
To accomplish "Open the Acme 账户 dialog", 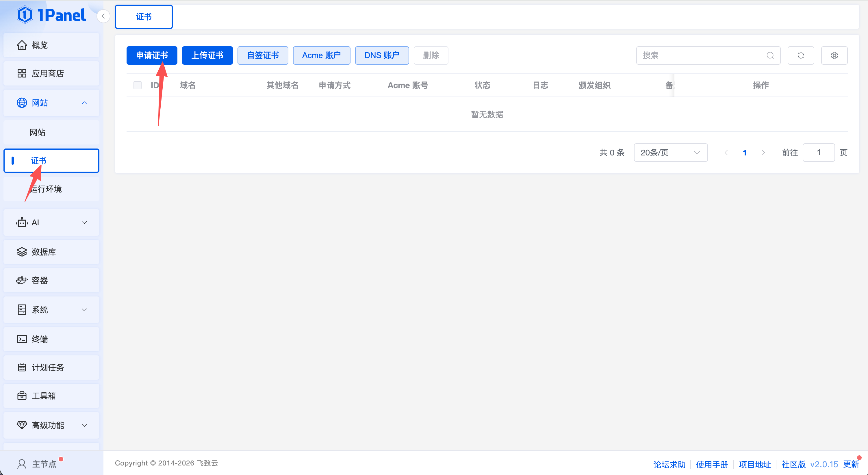I will [322, 55].
